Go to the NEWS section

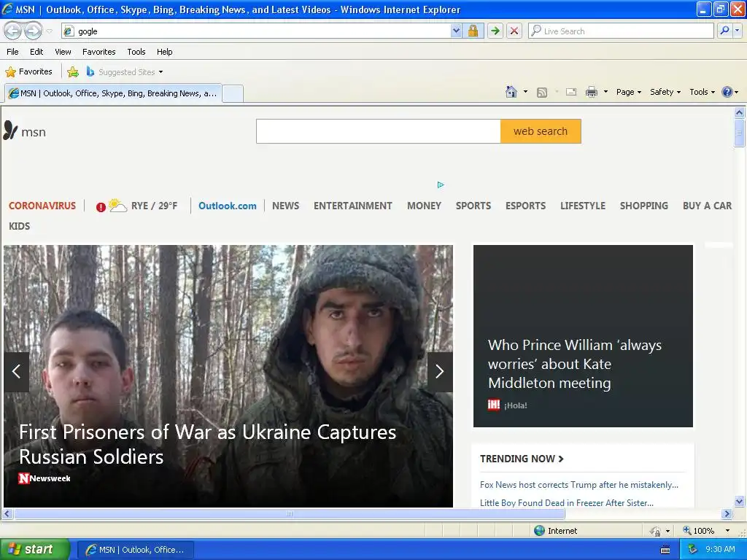pos(285,206)
